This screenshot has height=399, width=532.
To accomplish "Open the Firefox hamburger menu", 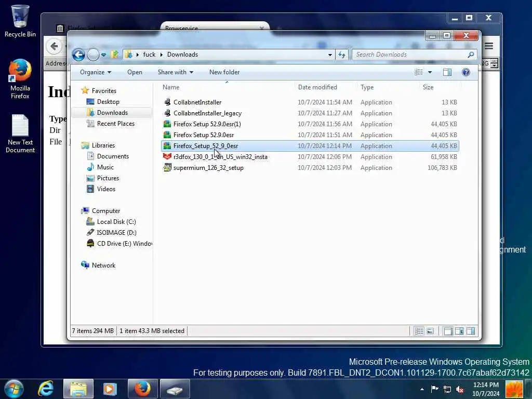I will coord(488,46).
